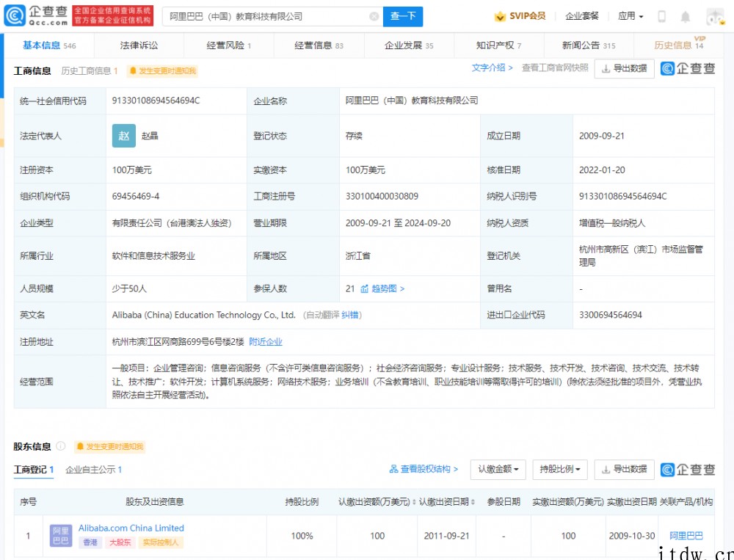Click credit code 91330108694564694C value
Viewport: 734px width, 560px height.
point(156,101)
